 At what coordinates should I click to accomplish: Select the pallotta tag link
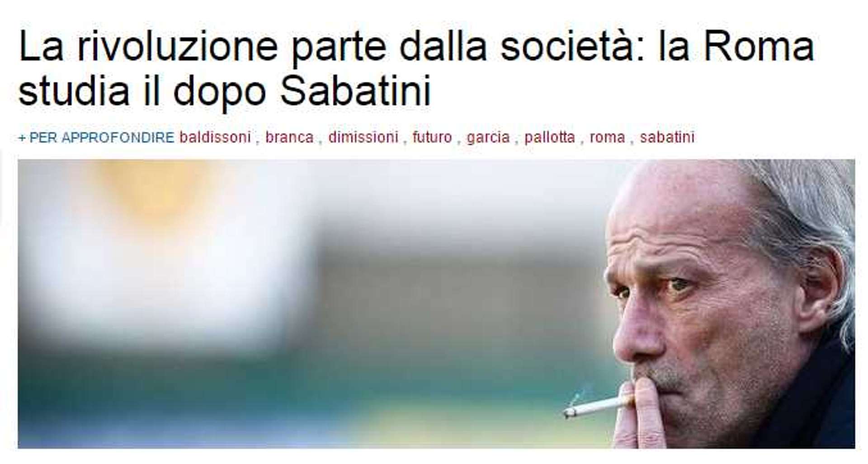point(550,137)
